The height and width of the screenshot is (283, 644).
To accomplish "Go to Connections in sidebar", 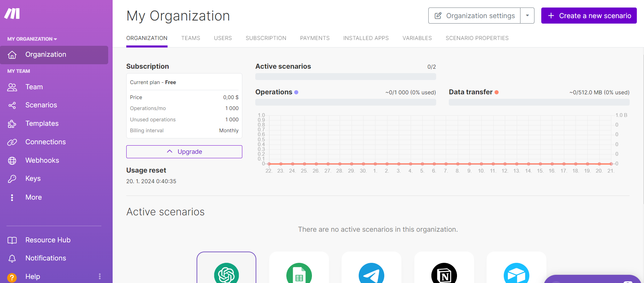I will pos(45,142).
